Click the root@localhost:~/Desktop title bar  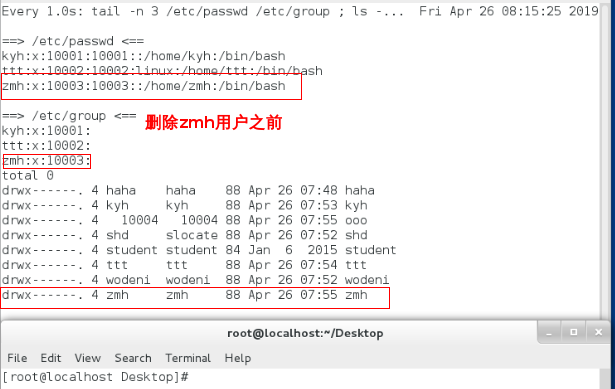pos(305,333)
